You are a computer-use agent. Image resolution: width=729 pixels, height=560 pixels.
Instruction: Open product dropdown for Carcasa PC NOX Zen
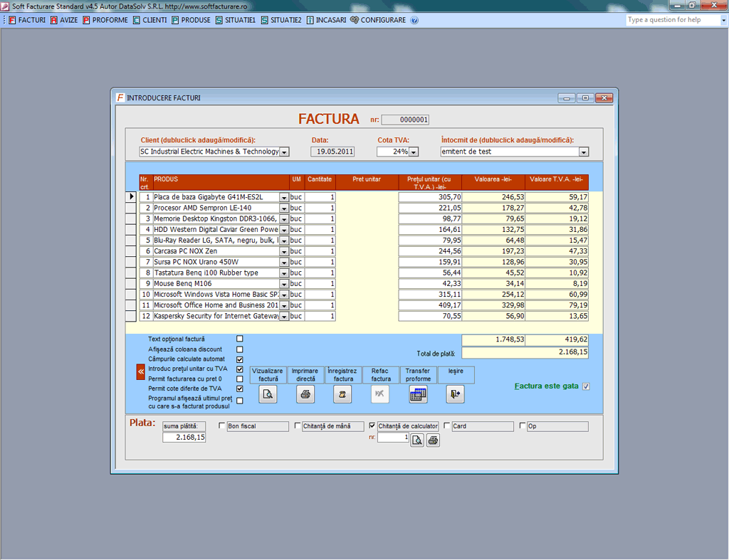point(283,251)
